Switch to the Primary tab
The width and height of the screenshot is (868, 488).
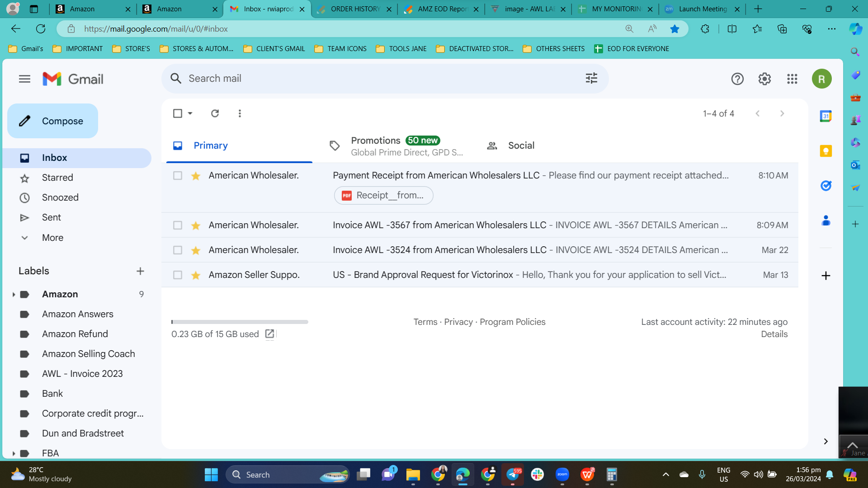[239, 145]
